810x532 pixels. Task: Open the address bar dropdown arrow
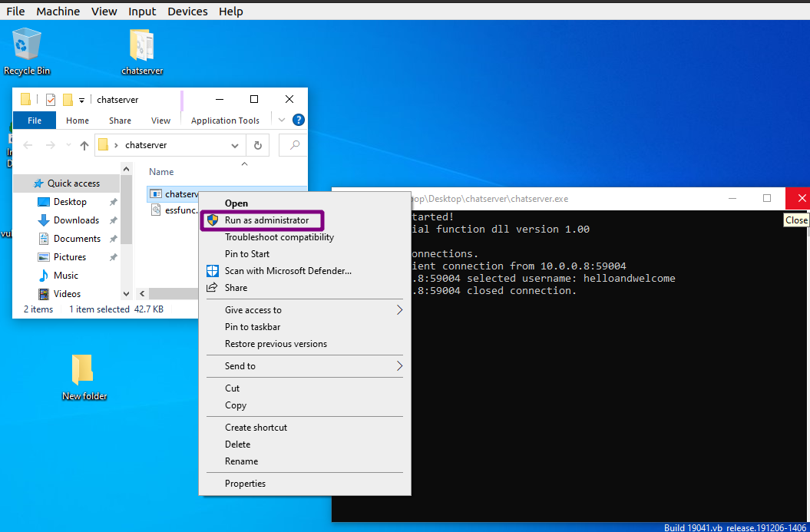(x=235, y=145)
